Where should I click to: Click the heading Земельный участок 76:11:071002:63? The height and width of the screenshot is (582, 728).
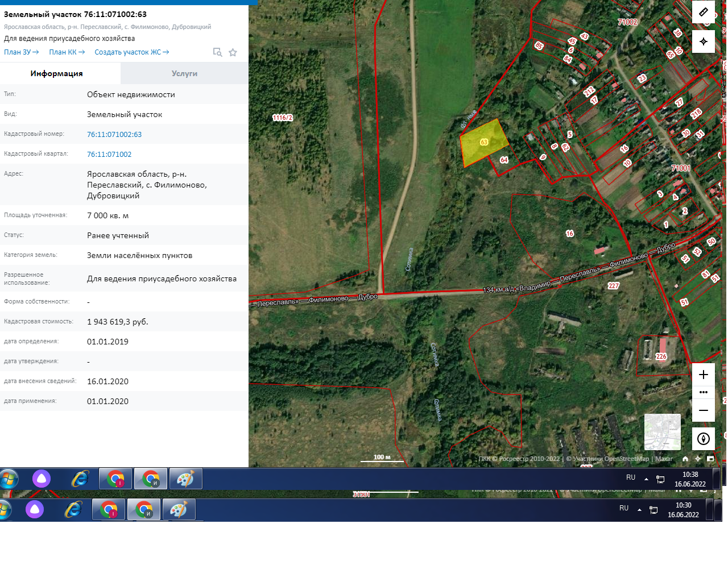pyautogui.click(x=75, y=14)
